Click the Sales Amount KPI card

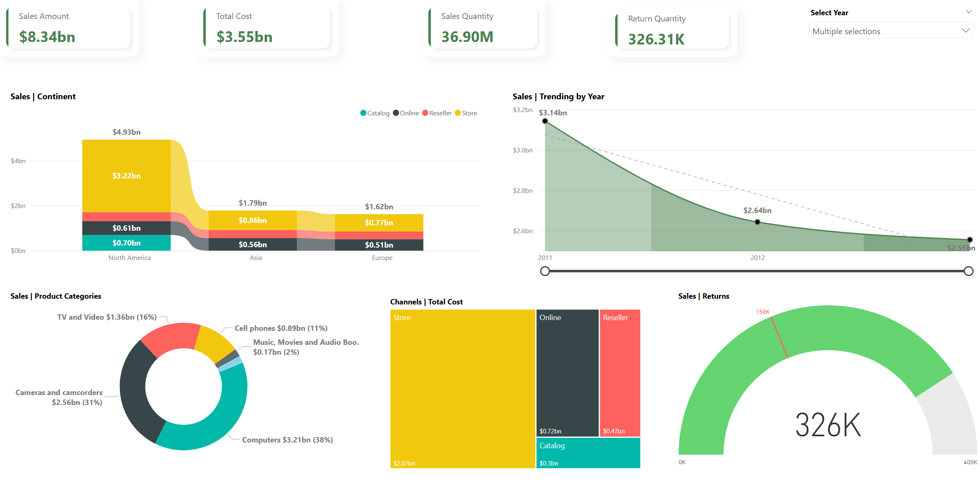tap(68, 27)
